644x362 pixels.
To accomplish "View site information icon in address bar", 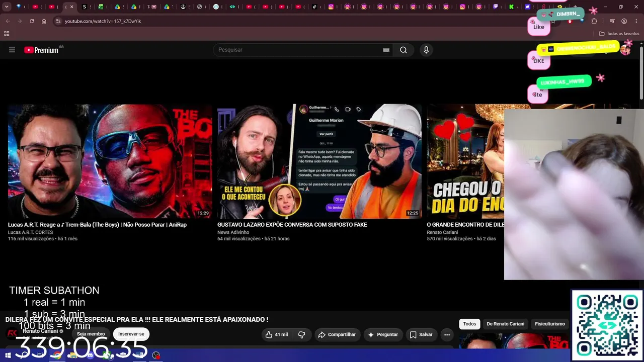I will pos(58,21).
